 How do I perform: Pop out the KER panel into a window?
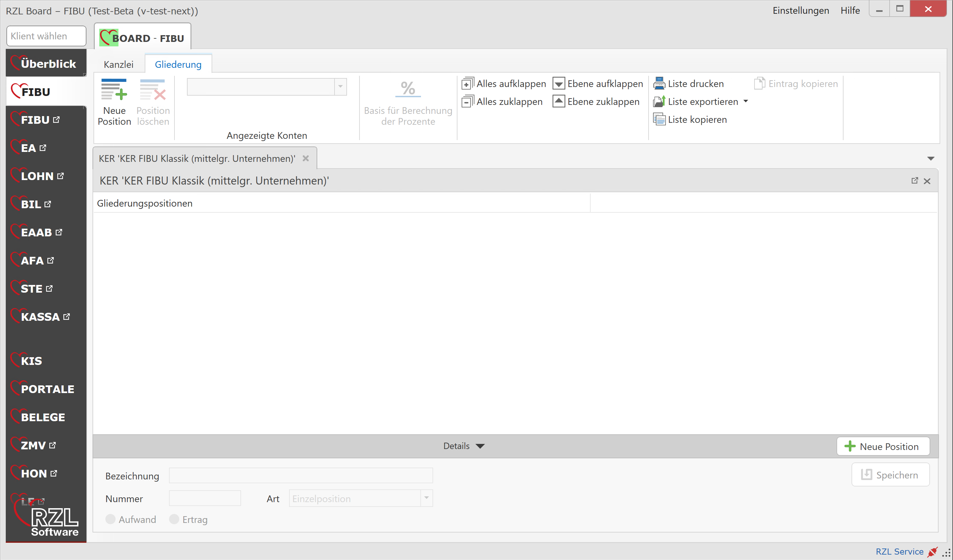click(915, 181)
